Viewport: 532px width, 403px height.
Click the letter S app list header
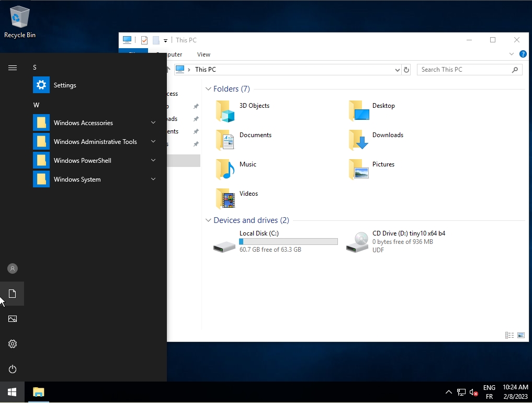(x=35, y=67)
